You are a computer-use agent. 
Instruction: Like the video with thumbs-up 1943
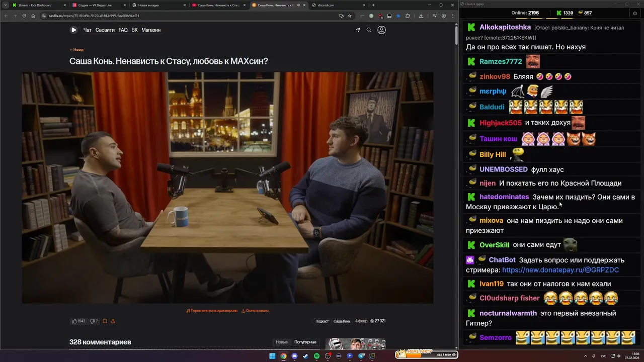click(78, 321)
